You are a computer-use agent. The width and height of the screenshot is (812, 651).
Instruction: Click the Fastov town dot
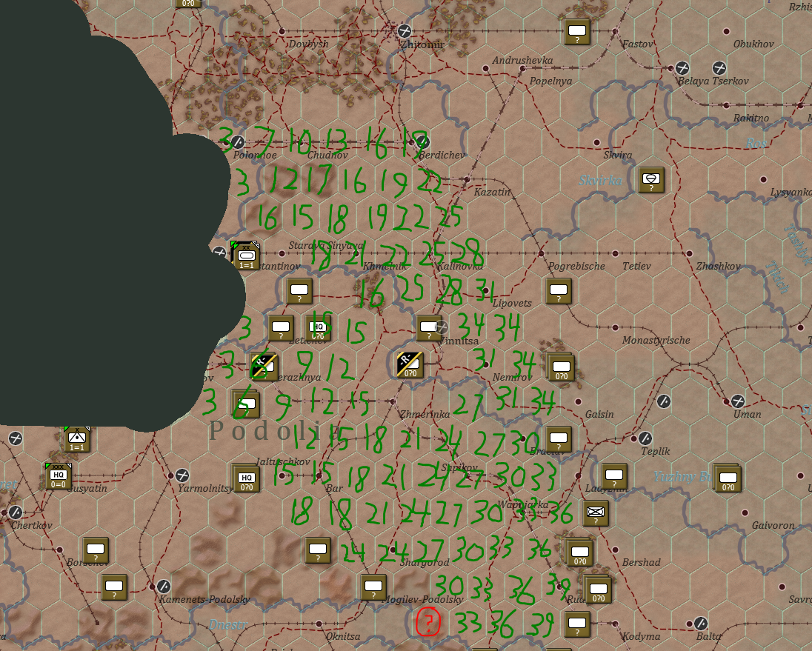[x=615, y=31]
